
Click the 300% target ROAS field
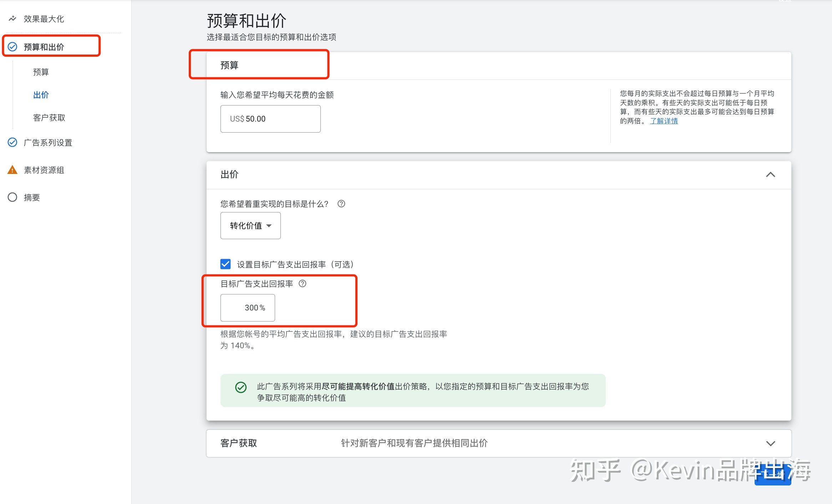click(x=248, y=308)
